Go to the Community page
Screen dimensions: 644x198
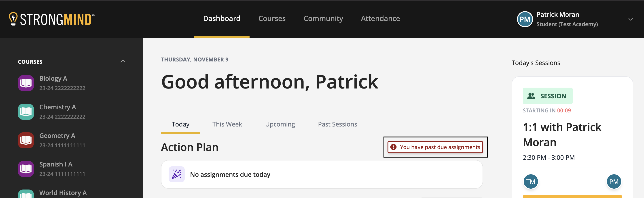pyautogui.click(x=323, y=19)
